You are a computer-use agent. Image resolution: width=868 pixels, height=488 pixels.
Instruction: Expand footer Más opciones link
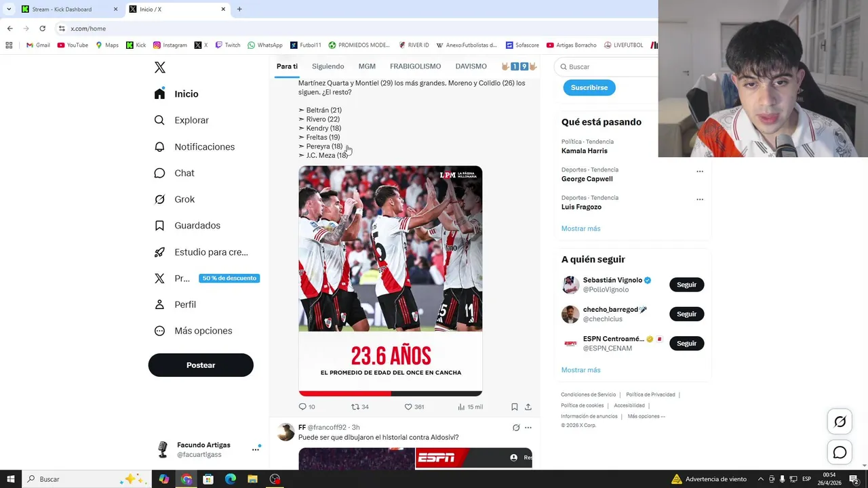click(x=646, y=416)
